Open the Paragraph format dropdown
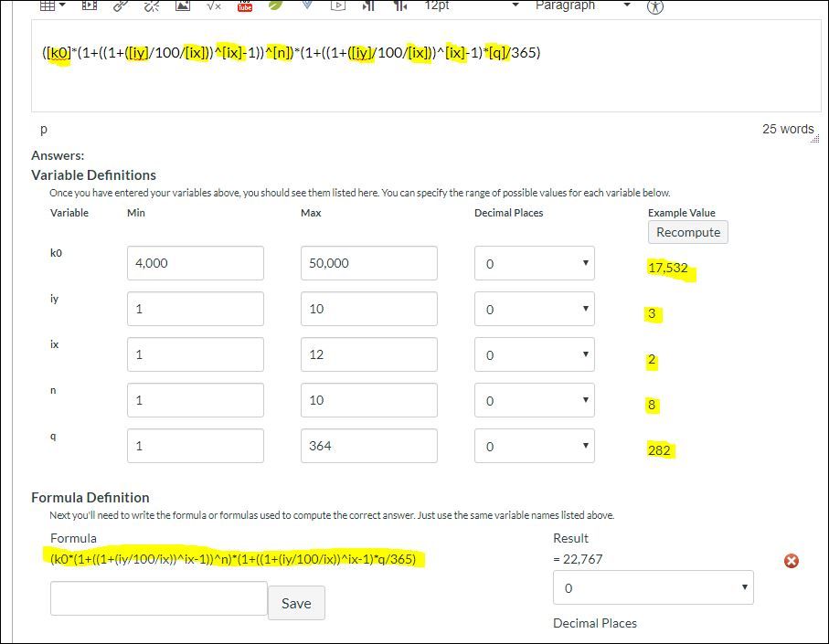829x644 pixels. pyautogui.click(x=582, y=5)
